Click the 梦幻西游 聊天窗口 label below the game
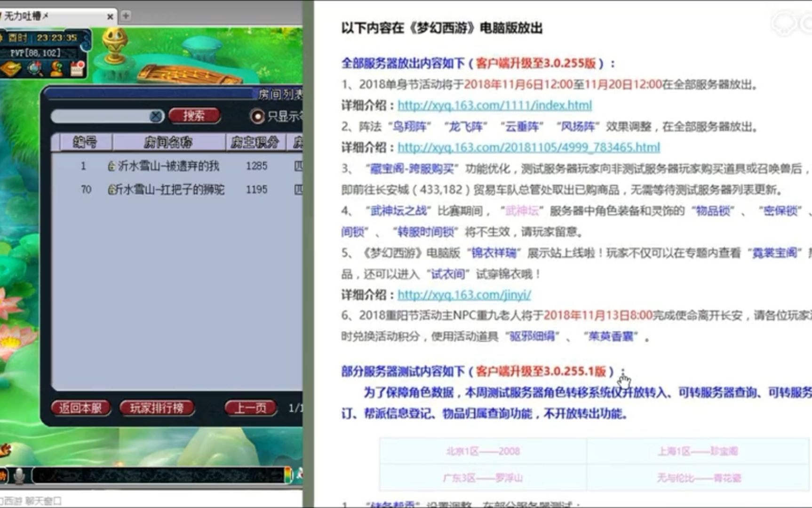Screen dimensions: 812x508 [31, 501]
